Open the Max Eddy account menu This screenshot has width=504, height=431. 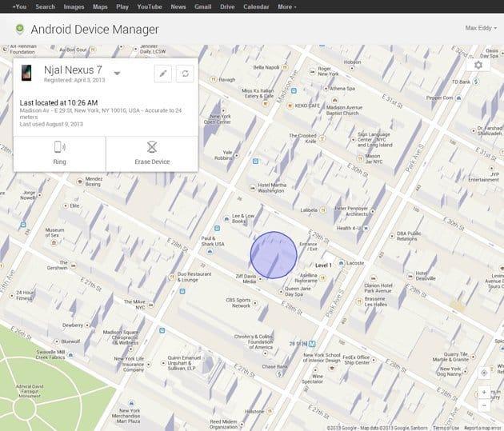pyautogui.click(x=481, y=28)
